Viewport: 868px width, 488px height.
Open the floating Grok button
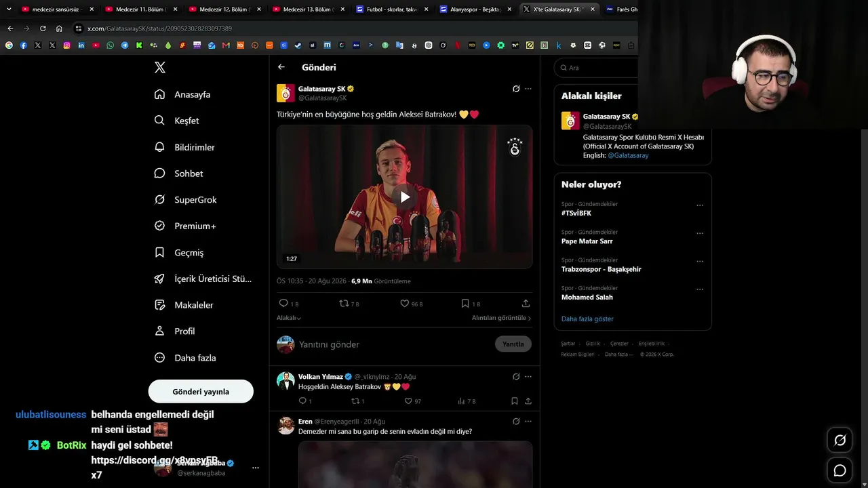(x=840, y=441)
